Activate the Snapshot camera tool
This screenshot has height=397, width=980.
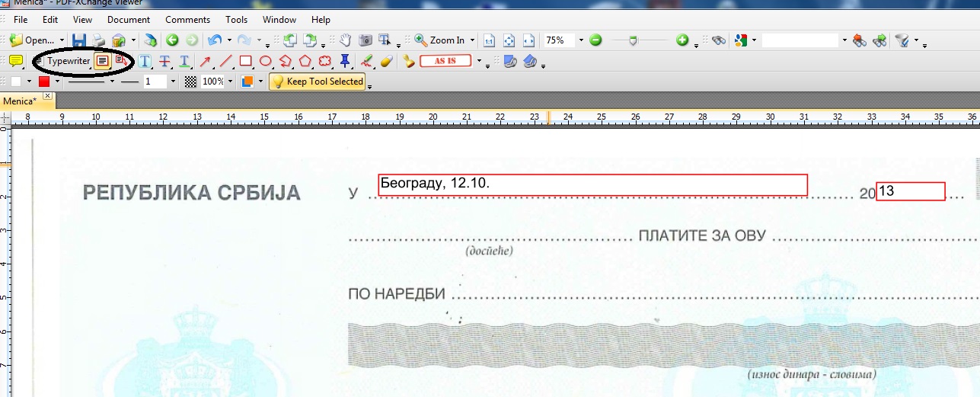pyautogui.click(x=366, y=40)
